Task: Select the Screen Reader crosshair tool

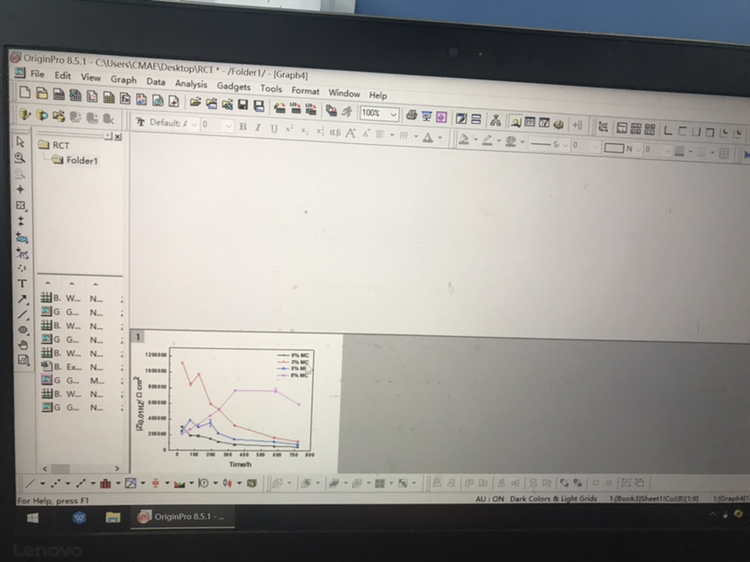Action: (x=21, y=189)
